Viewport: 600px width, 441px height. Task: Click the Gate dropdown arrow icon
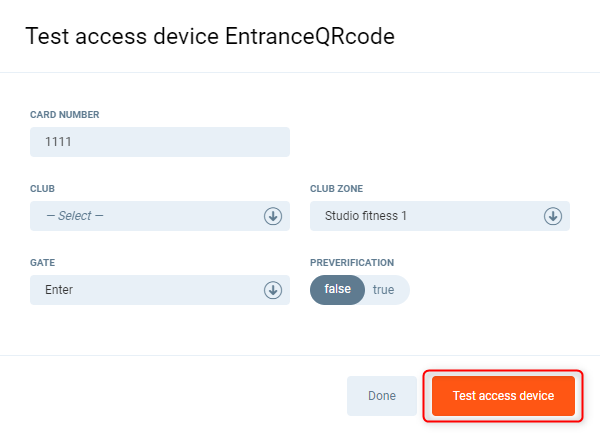[273, 290]
